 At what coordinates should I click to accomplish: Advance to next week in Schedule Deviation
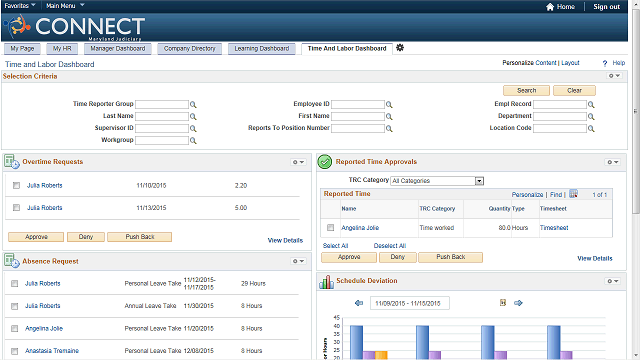point(518,303)
